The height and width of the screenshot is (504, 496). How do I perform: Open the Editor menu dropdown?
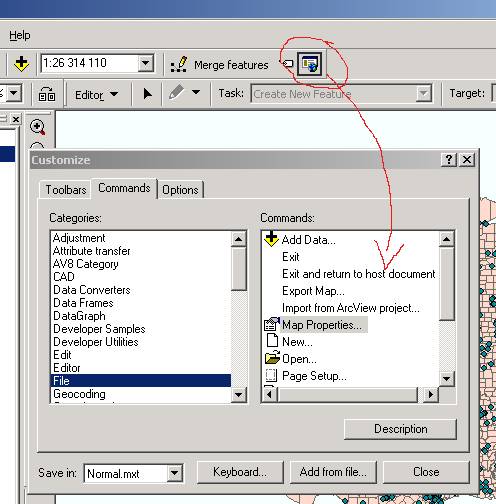click(x=96, y=95)
